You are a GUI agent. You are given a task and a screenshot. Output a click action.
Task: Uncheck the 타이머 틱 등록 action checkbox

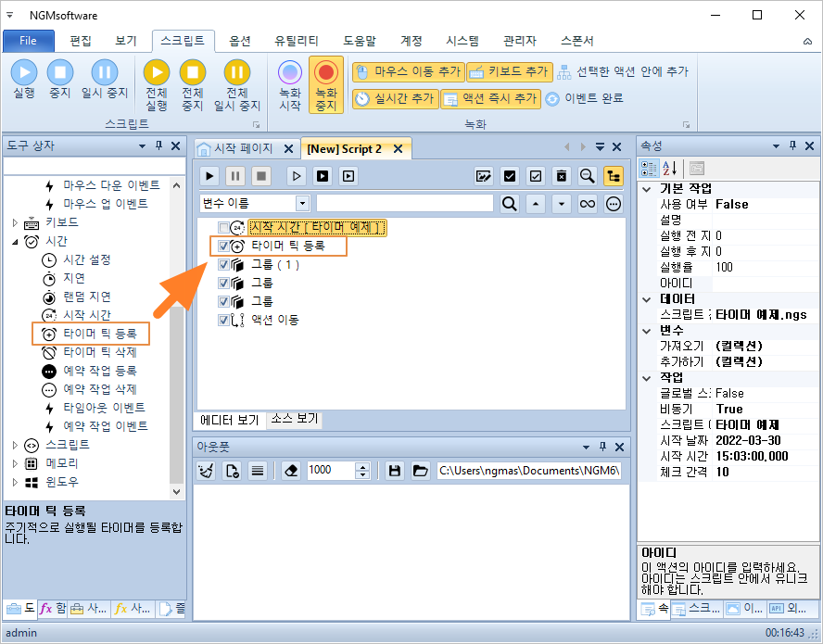(x=223, y=246)
